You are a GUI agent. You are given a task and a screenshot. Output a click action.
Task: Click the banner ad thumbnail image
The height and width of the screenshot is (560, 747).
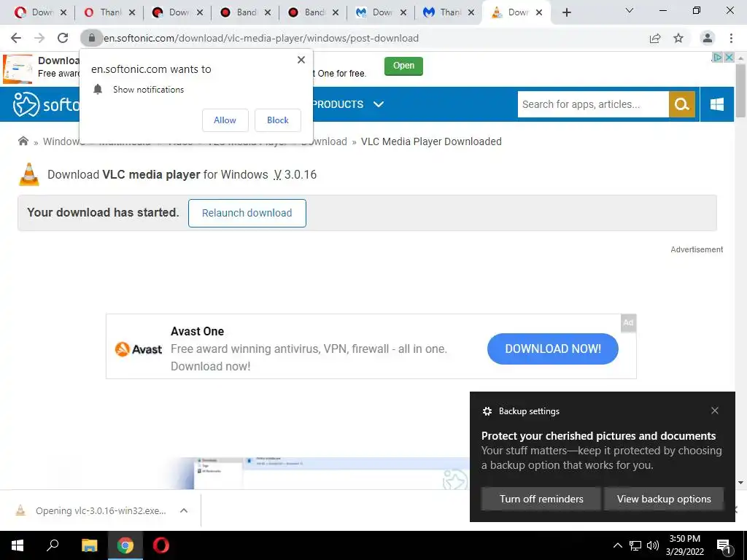click(18, 69)
